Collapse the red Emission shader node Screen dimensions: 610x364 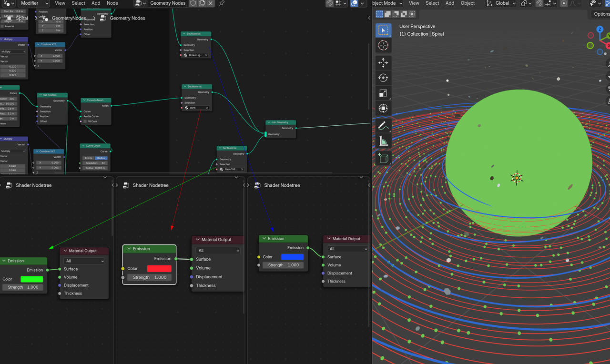[129, 249]
